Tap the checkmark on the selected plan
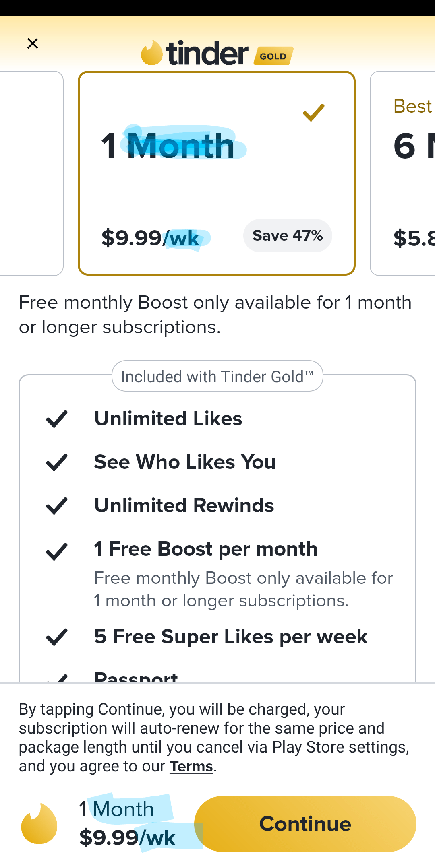The width and height of the screenshot is (435, 868). [x=313, y=113]
